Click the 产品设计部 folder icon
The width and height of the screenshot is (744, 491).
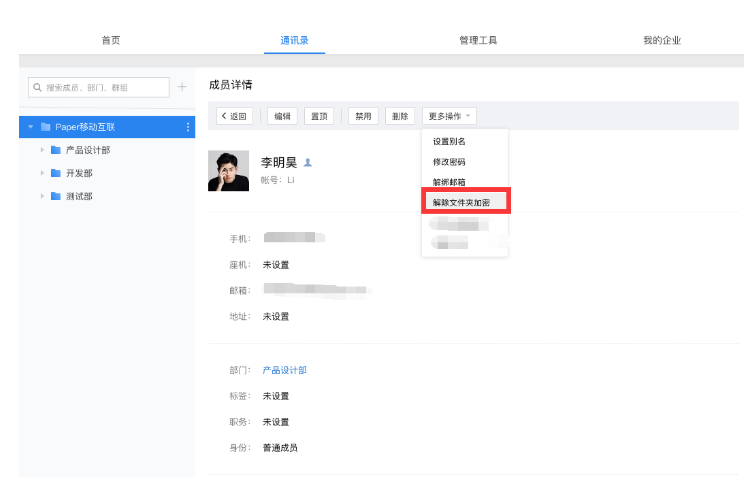tap(56, 150)
